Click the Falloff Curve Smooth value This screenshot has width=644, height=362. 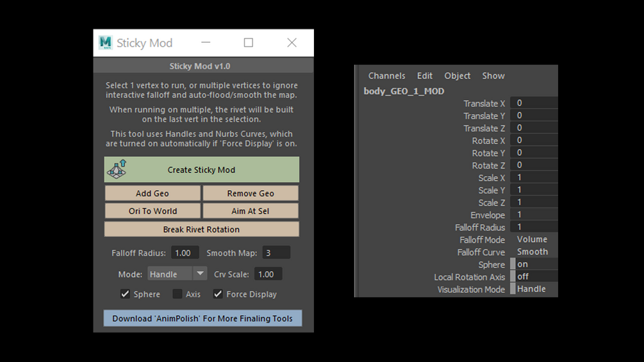[533, 252]
